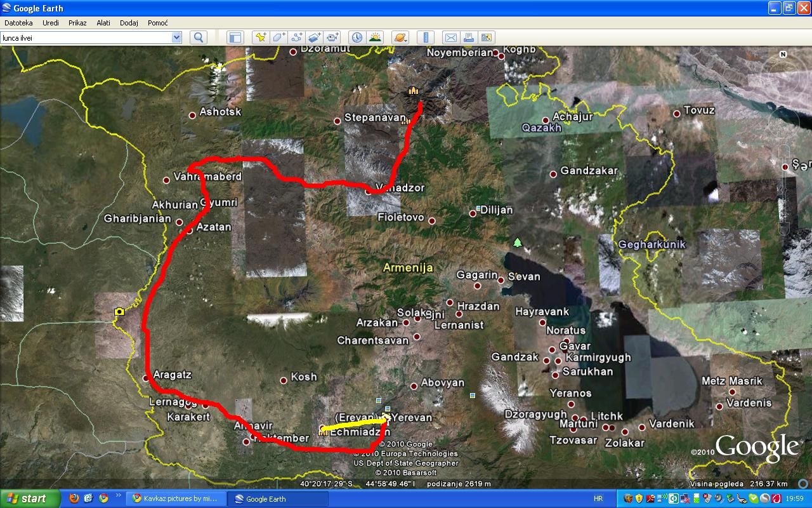Add a polygon using toolbar icon
The width and height of the screenshot is (812, 508).
point(278,37)
